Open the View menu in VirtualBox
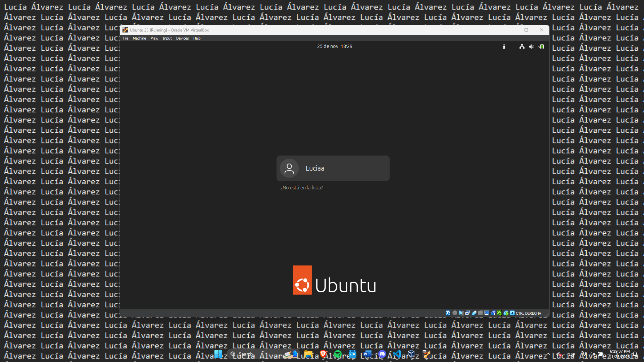The height and width of the screenshot is (362, 644). 154,38
